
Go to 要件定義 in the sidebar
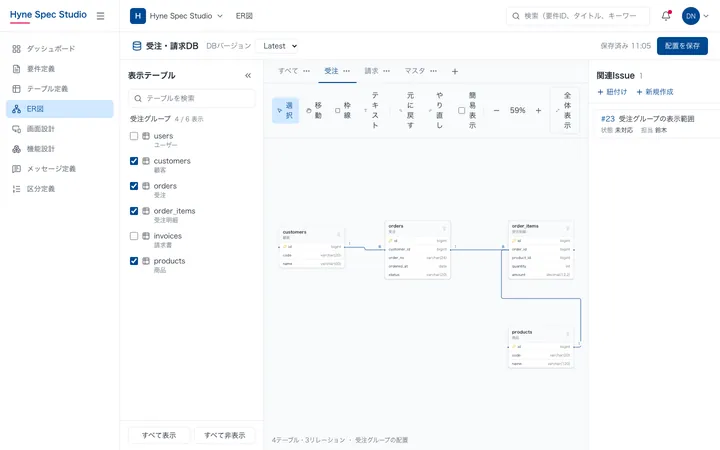60,69
